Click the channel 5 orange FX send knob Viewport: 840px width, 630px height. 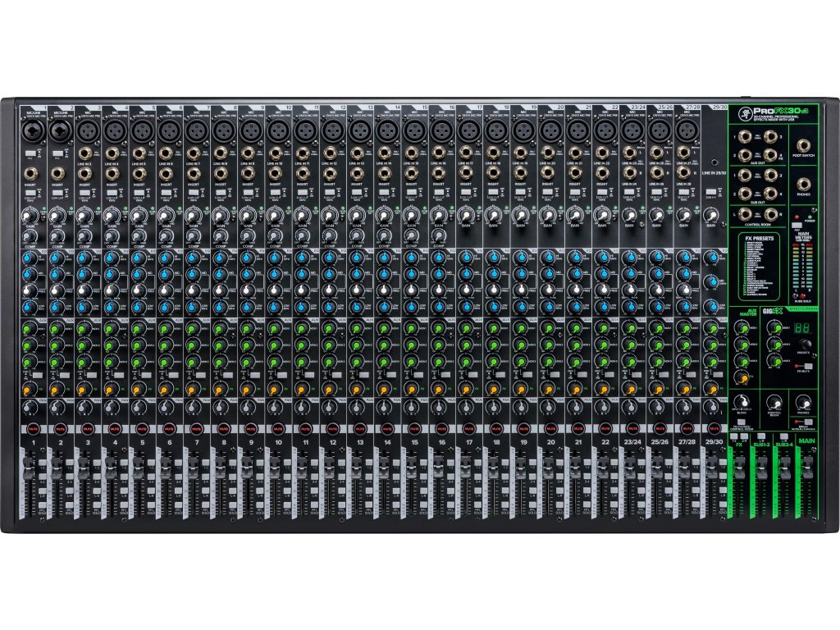click(138, 390)
